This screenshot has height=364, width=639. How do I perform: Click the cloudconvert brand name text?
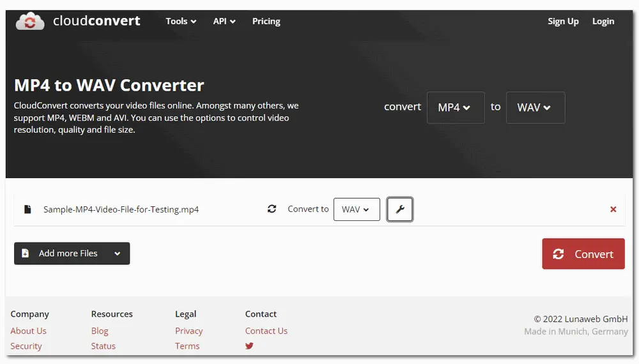[96, 20]
